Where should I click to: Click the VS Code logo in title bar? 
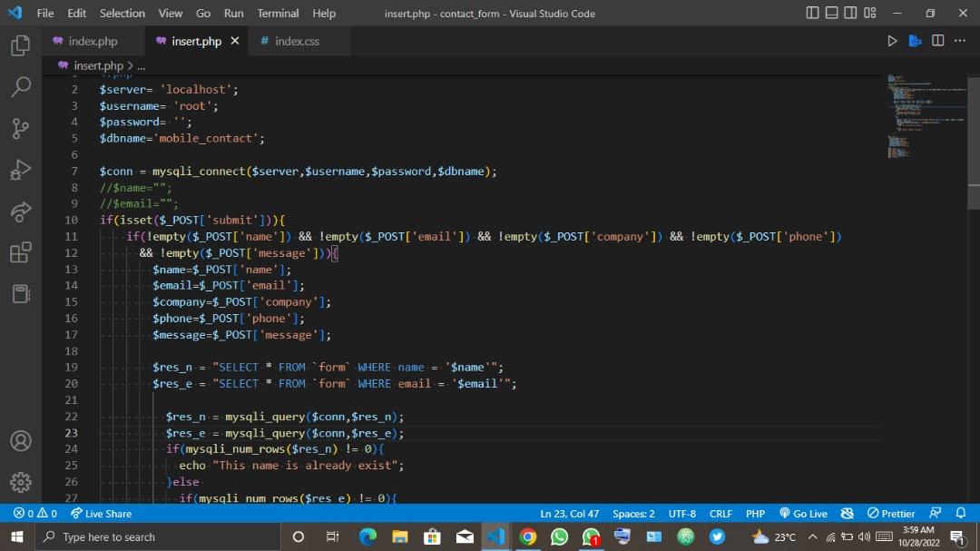15,13
